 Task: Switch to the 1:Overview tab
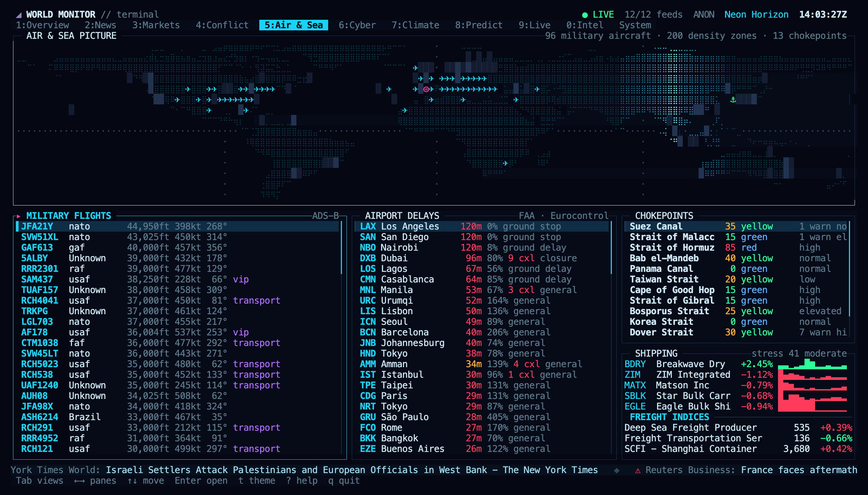pos(42,25)
